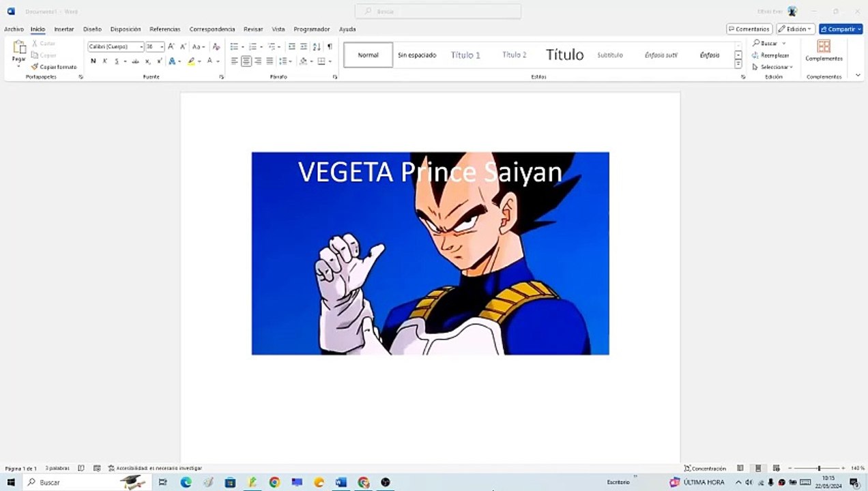Viewport: 868px width, 491px height.
Task: Apply the Título 1 style
Action: [465, 55]
